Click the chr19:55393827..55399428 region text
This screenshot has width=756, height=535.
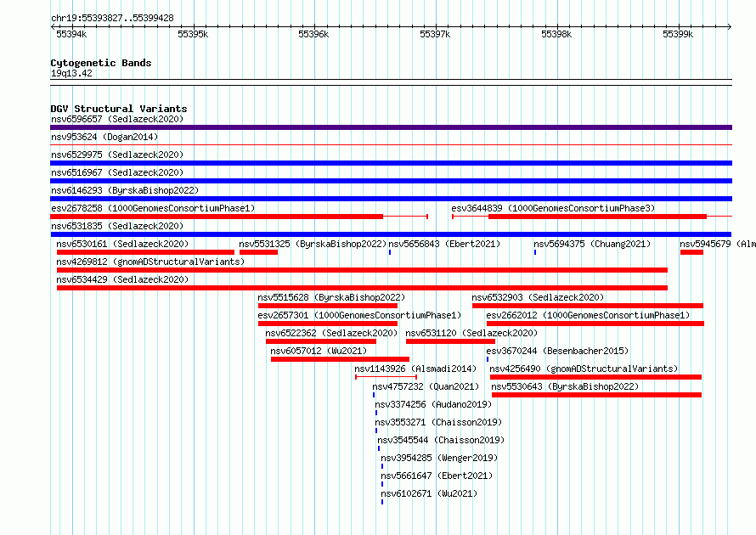point(112,19)
